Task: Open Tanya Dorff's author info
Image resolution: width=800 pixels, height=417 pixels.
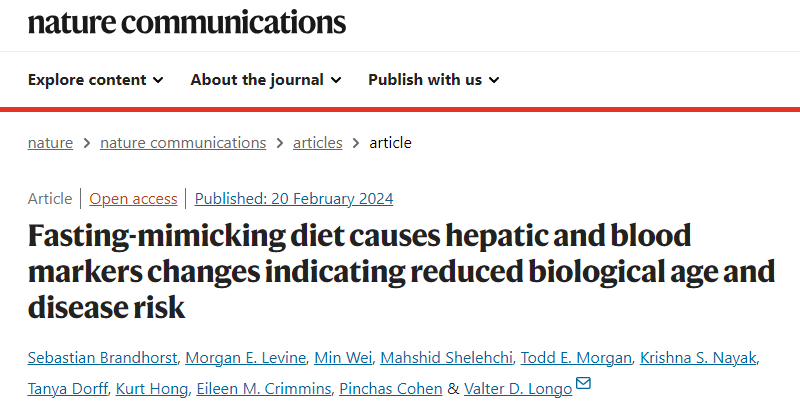Action: (x=67, y=389)
